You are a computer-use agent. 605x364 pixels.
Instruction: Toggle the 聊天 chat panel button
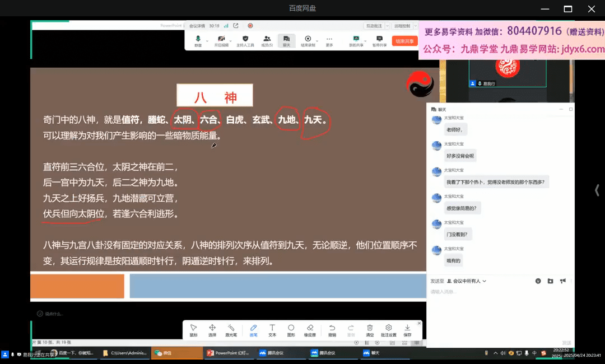[286, 41]
